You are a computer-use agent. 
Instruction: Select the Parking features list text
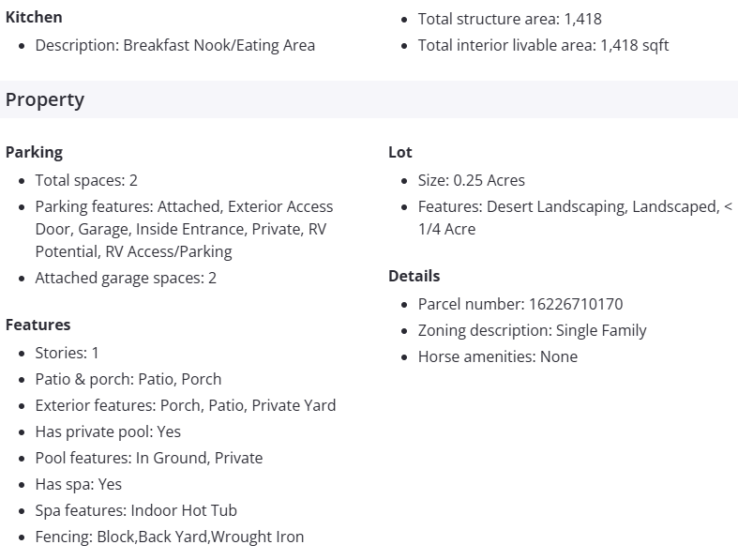(184, 229)
